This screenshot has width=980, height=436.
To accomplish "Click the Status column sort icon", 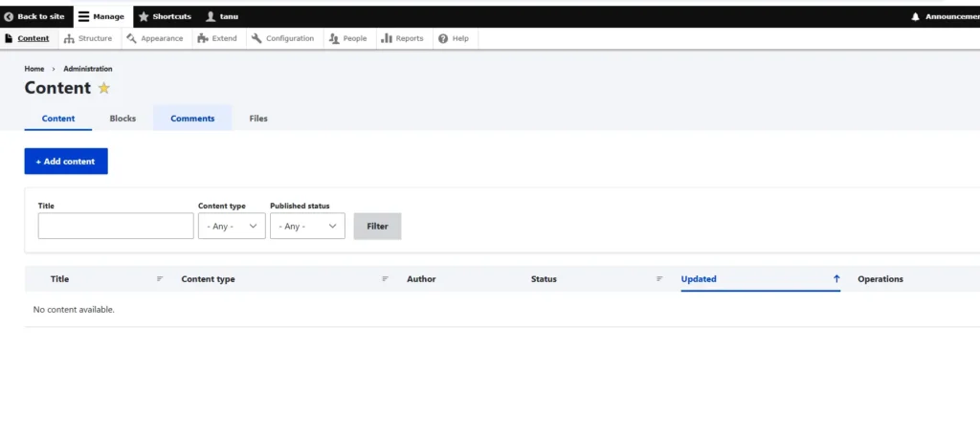I will click(x=659, y=278).
